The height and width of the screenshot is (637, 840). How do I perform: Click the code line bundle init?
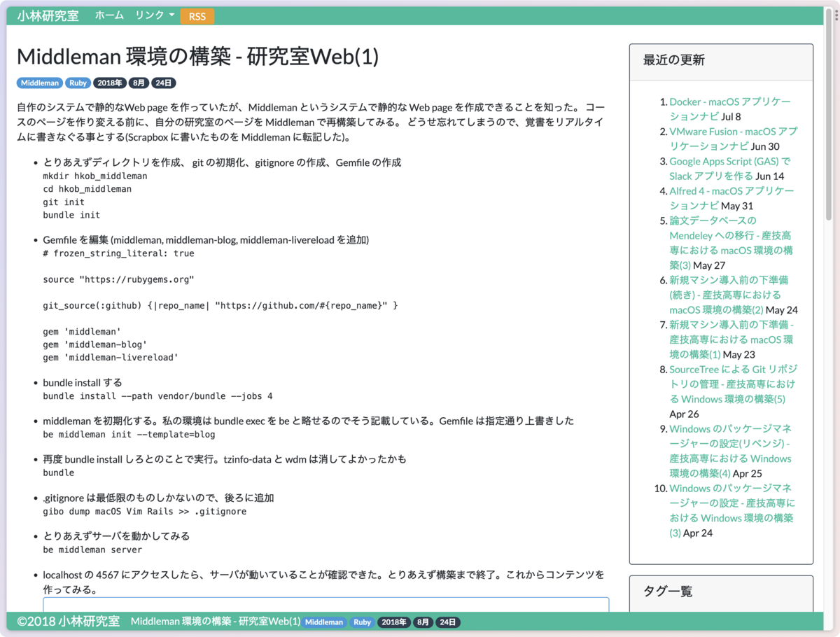(71, 215)
